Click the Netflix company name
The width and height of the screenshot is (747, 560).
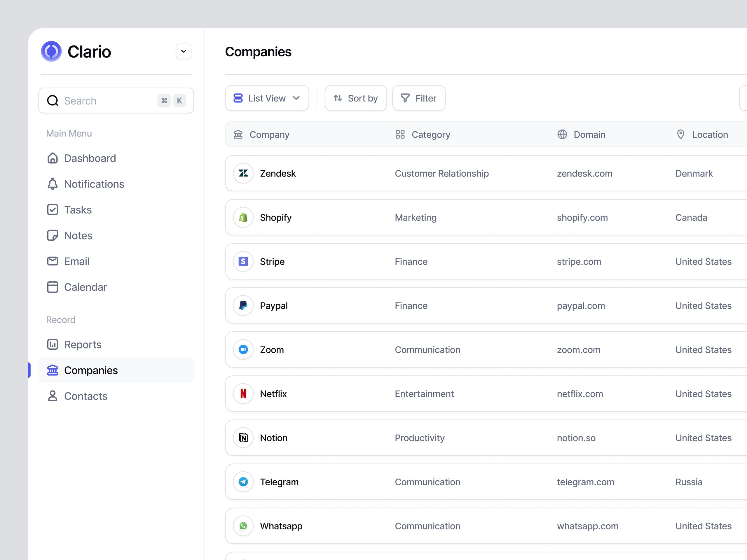tap(273, 394)
